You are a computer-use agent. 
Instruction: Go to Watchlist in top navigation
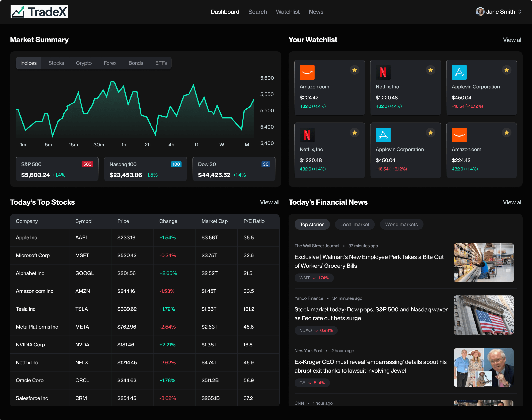(x=287, y=12)
